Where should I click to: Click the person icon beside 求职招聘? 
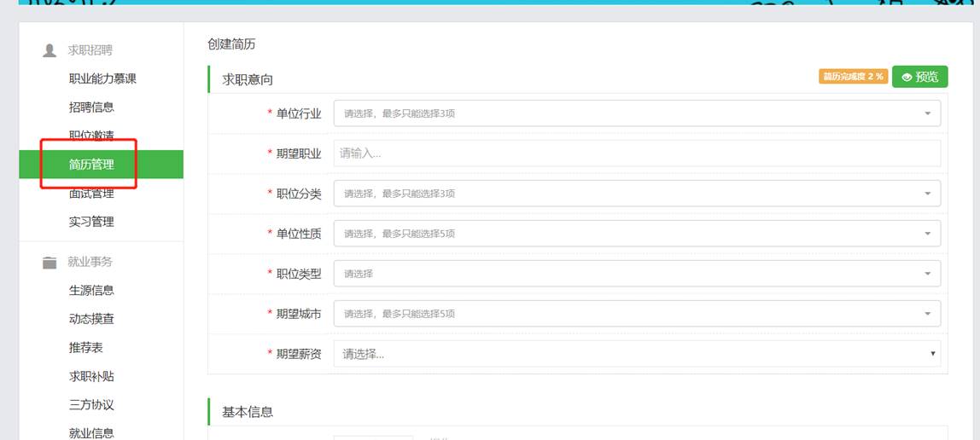[50, 50]
